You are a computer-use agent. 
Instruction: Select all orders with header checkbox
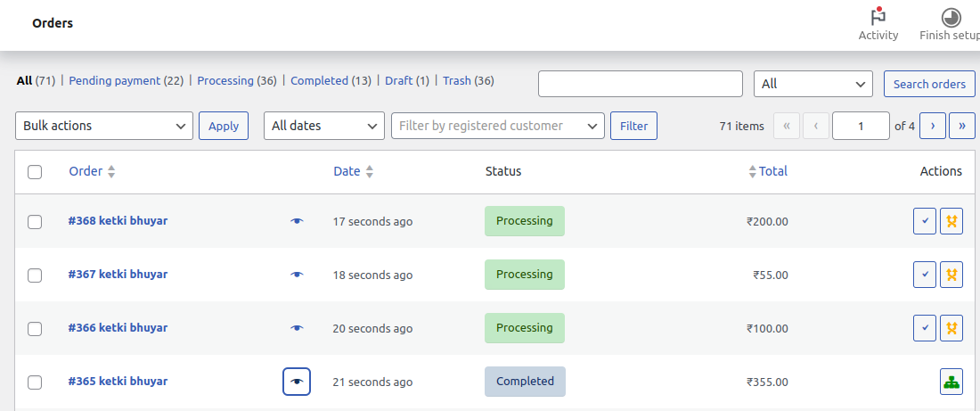click(35, 172)
